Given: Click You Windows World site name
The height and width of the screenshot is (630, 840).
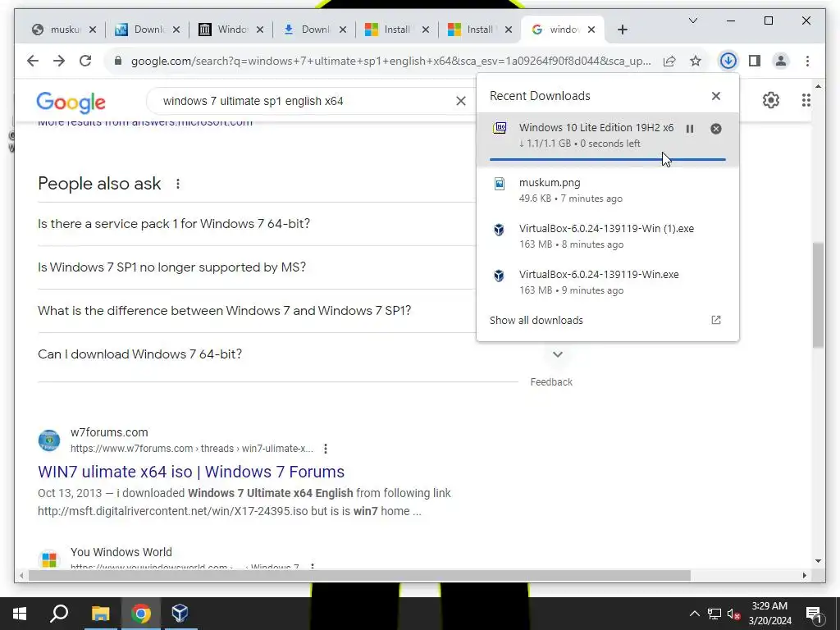Looking at the screenshot, I should pos(121,552).
